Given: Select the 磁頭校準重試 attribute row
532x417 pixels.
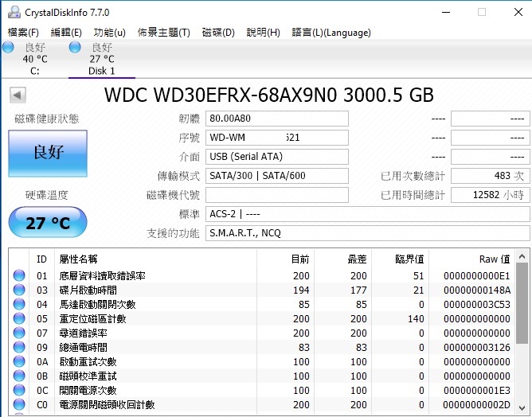Looking at the screenshot, I should pyautogui.click(x=261, y=376).
